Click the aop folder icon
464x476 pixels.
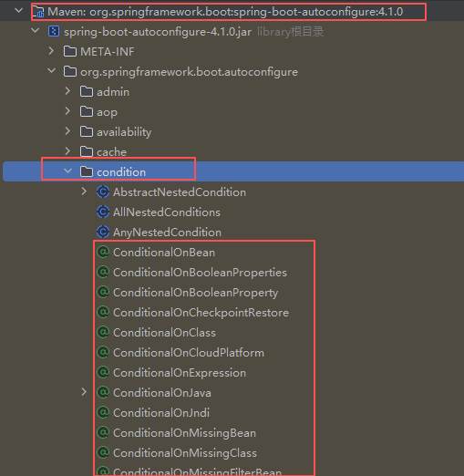tap(87, 111)
